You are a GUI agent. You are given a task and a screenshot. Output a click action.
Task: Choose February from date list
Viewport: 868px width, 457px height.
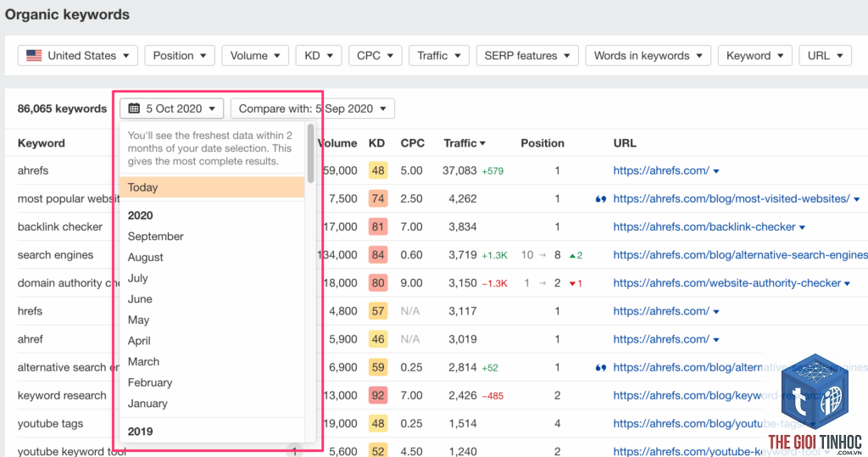[150, 382]
